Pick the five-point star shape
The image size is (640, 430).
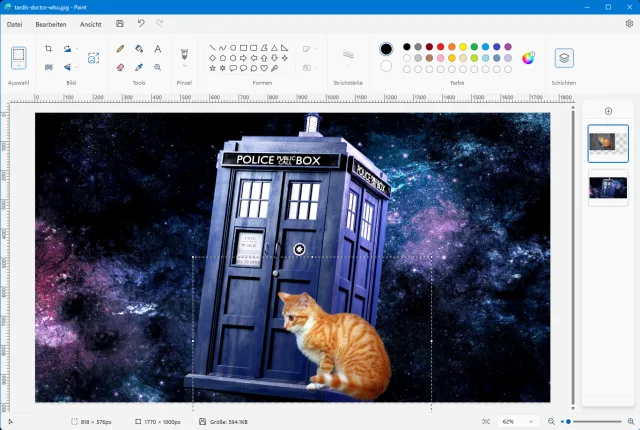pos(212,68)
